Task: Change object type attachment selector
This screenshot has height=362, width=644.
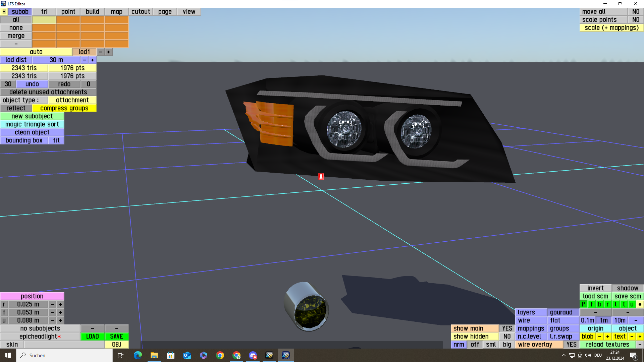Action: click(72, 100)
